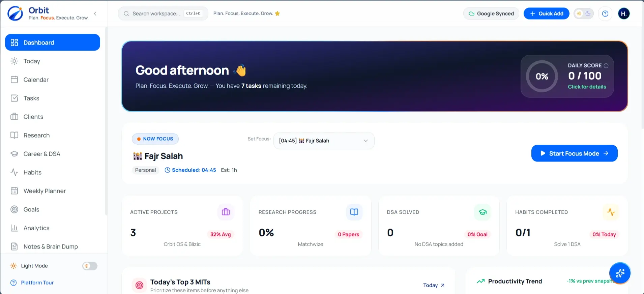Open help with the question mark icon
Viewport: 644px width, 294px height.
(x=605, y=13)
